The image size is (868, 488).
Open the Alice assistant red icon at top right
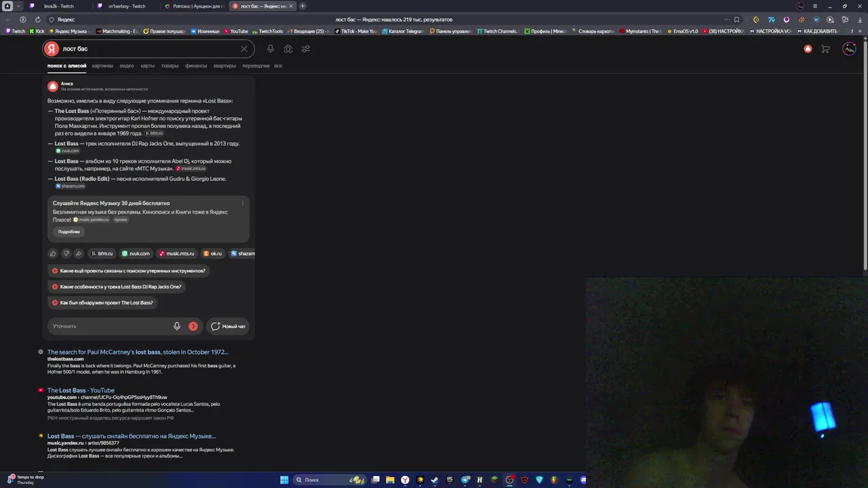(x=808, y=49)
